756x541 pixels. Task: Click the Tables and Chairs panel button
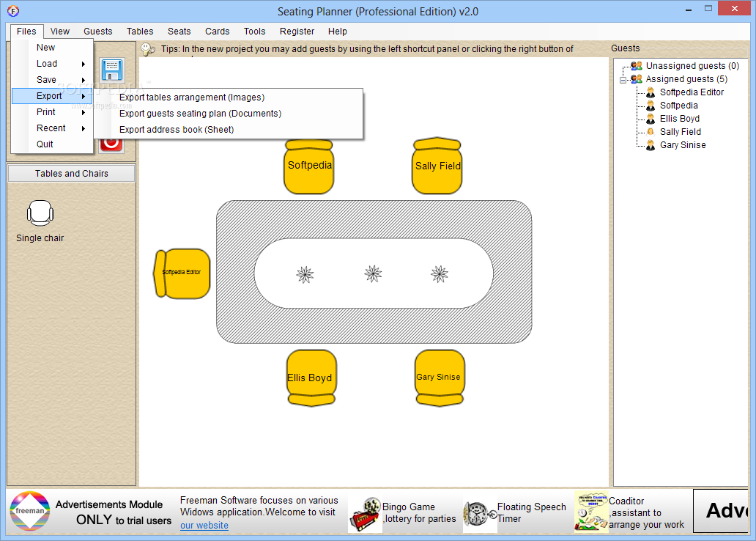[71, 174]
